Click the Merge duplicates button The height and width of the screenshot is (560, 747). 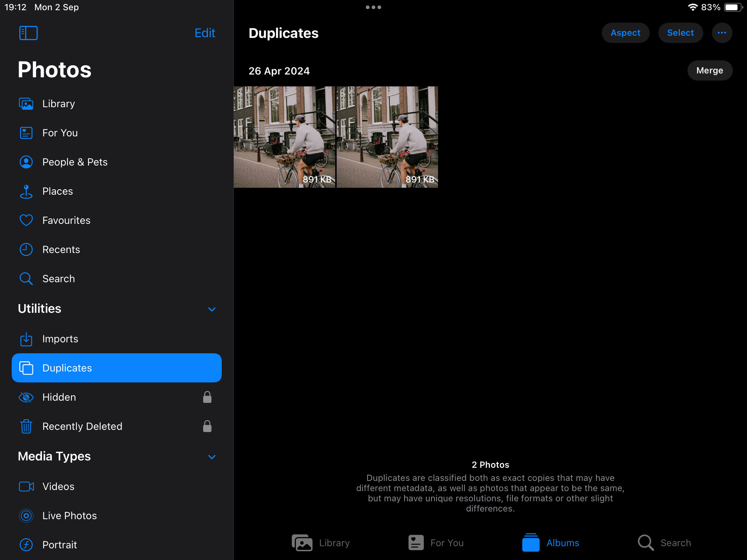tap(710, 71)
